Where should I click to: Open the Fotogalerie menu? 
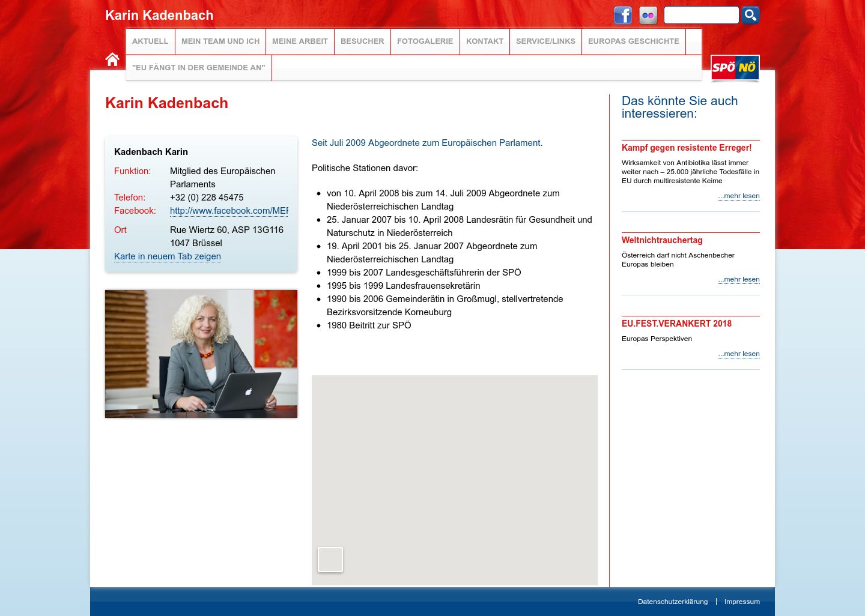click(x=425, y=41)
